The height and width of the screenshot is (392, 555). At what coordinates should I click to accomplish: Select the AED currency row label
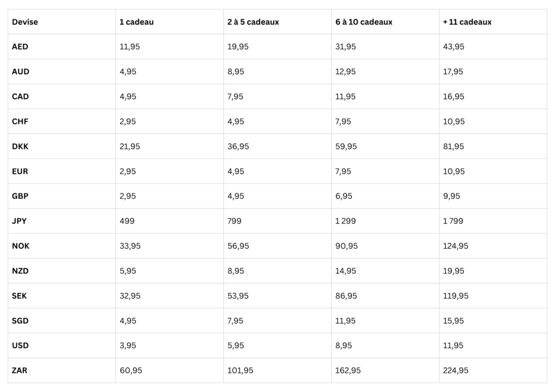coord(20,47)
